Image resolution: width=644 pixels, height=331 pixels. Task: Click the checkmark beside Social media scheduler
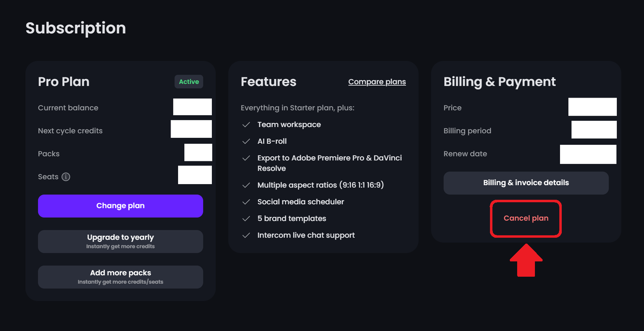coord(246,202)
